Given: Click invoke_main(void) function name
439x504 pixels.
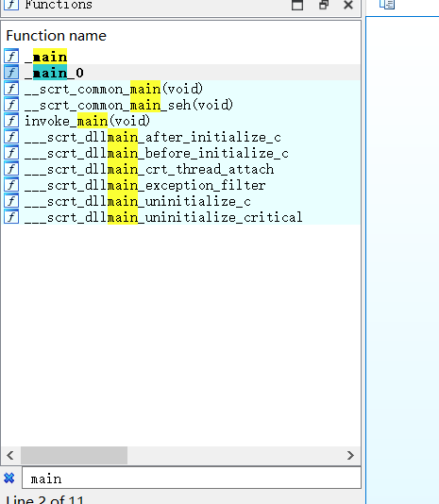Looking at the screenshot, I should (87, 121).
